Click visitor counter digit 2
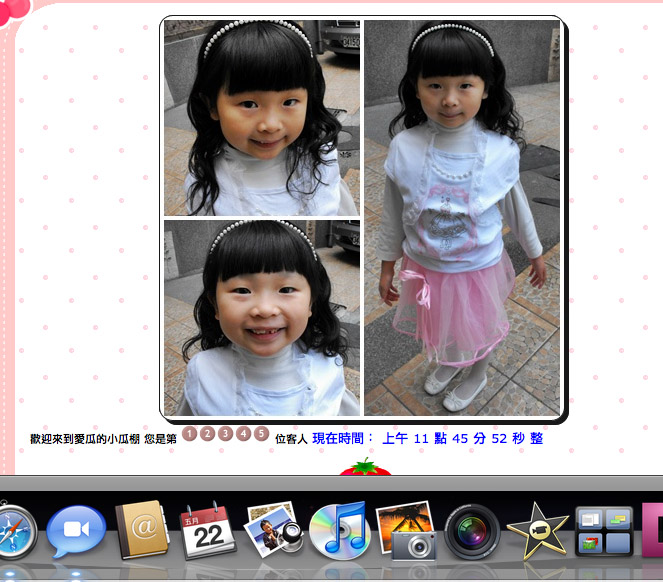Image resolution: width=663 pixels, height=582 pixels. [207, 434]
